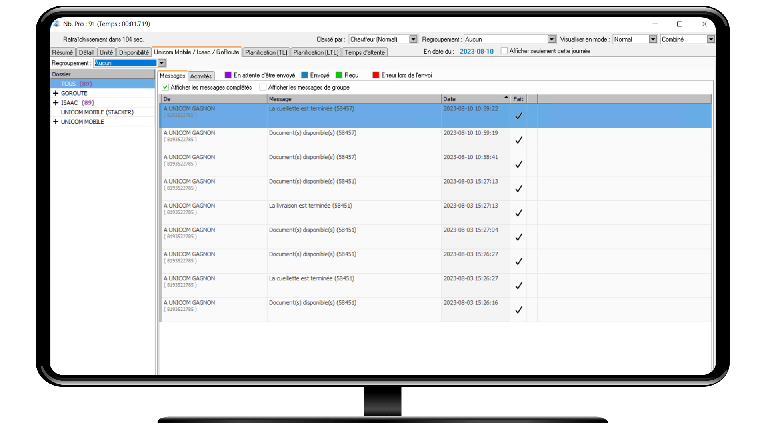The height and width of the screenshot is (432, 768).
Task: Switch to the Activités sub-tab
Action: pyautogui.click(x=201, y=76)
